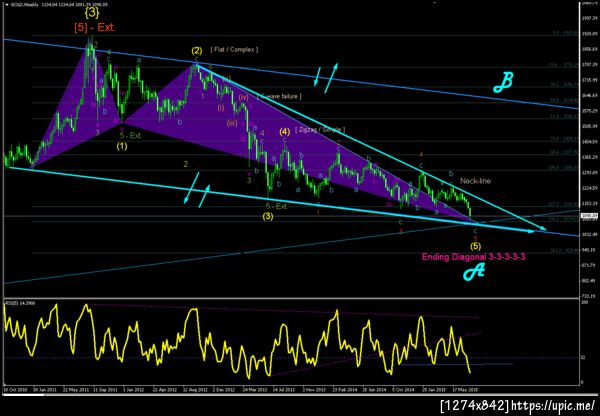Click the 24 Mar 2013 date label
600x416 pixels.
click(254, 389)
